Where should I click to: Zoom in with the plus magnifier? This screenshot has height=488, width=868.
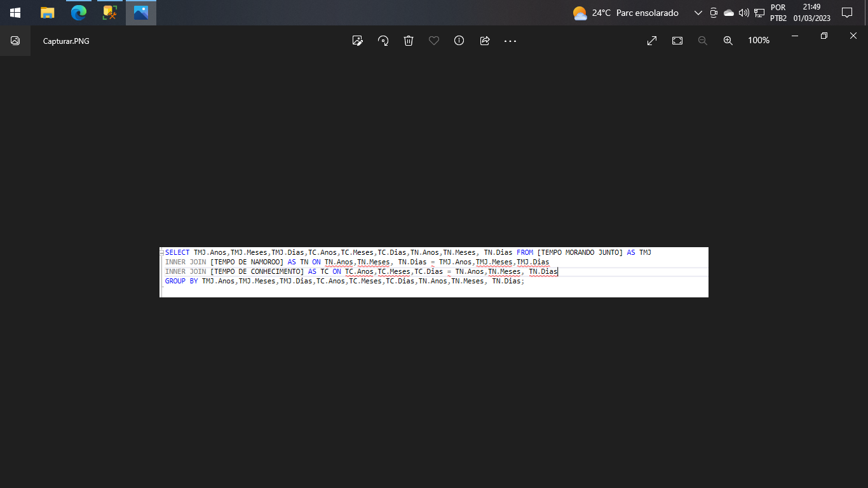728,41
